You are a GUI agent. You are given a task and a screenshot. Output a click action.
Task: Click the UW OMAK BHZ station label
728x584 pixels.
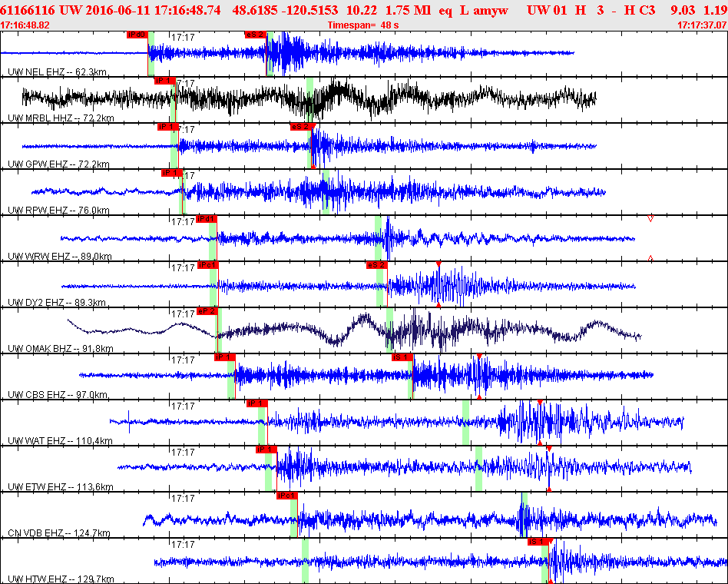click(x=61, y=348)
